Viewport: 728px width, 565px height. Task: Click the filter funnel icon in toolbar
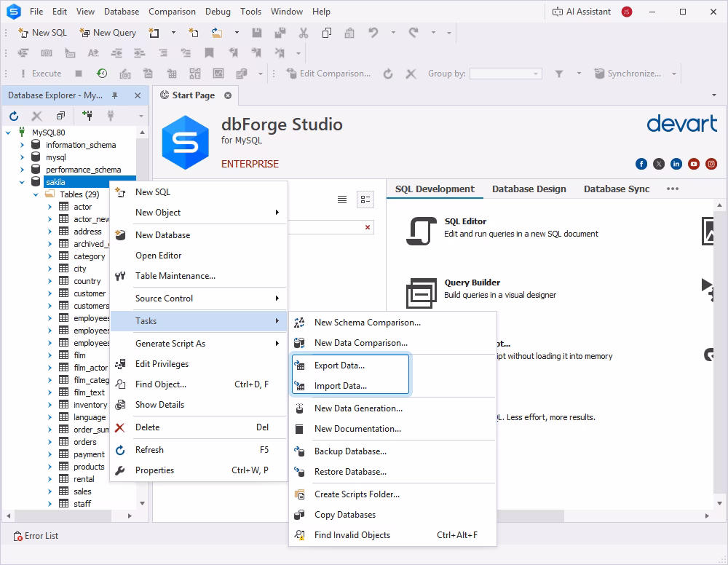559,74
